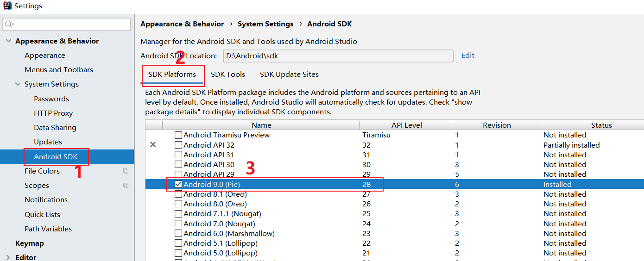Toggle the Android 5.1 (Lollipop) checkbox

pyautogui.click(x=178, y=243)
